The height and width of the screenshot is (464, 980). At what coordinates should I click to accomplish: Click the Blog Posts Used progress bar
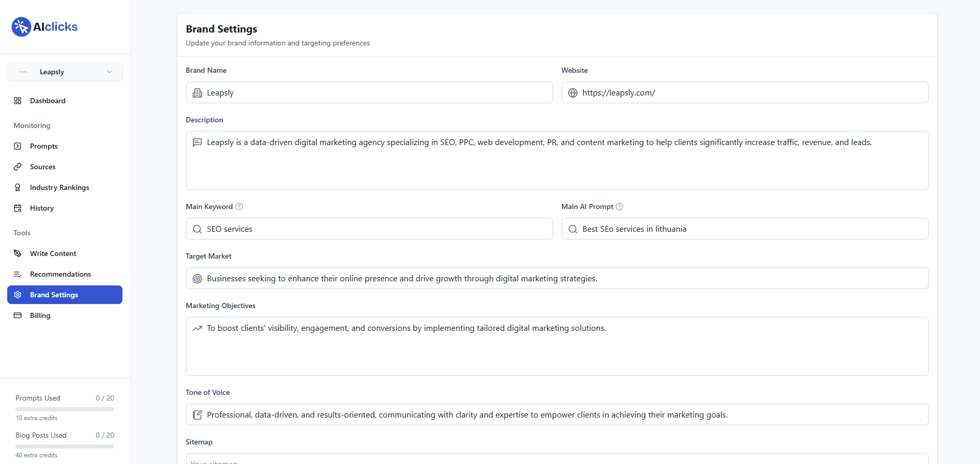tap(65, 446)
